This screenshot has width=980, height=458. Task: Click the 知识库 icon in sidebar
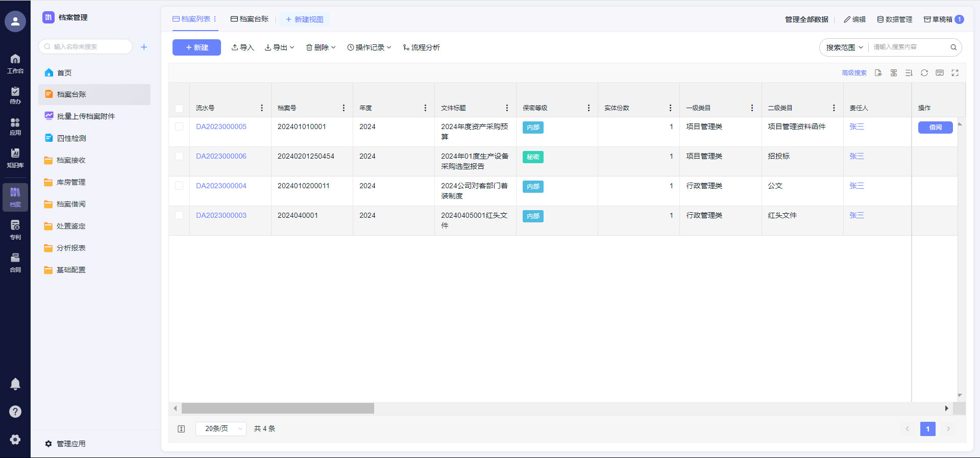coord(15,158)
